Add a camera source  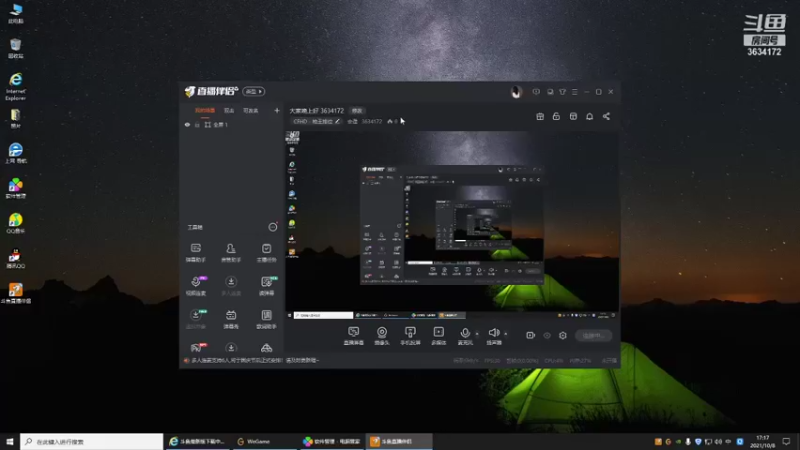pos(382,336)
